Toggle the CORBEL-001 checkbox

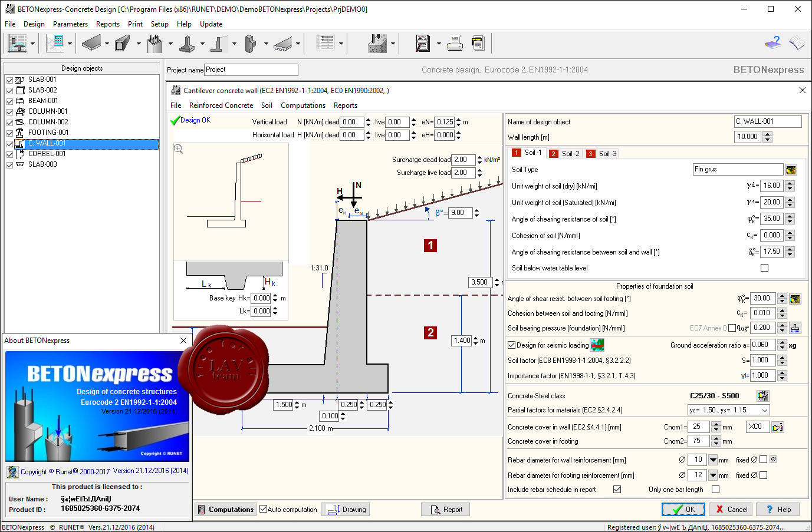click(x=9, y=154)
